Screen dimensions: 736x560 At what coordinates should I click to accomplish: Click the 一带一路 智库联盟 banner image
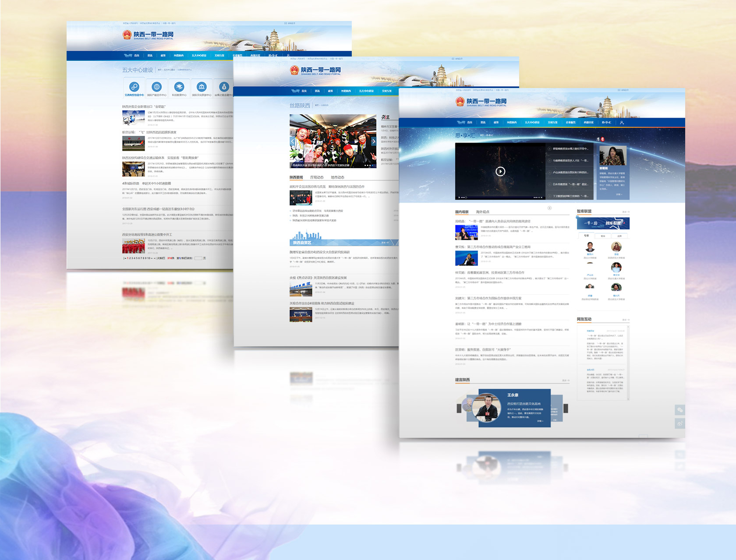click(603, 223)
